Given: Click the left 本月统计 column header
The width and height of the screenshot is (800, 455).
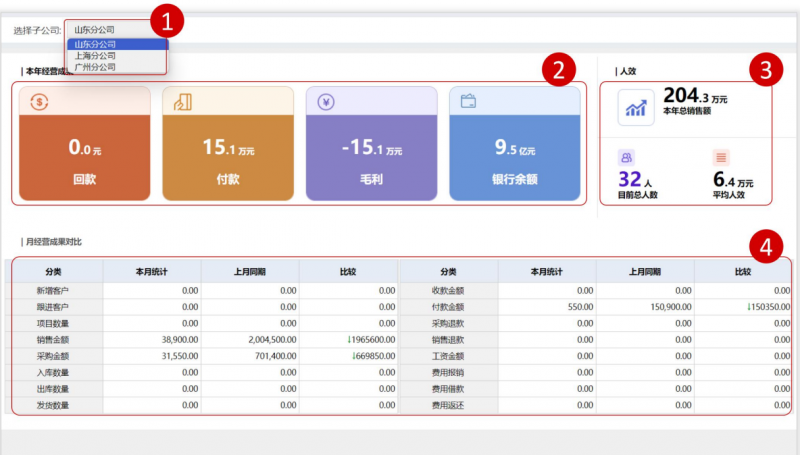Looking at the screenshot, I should [152, 271].
